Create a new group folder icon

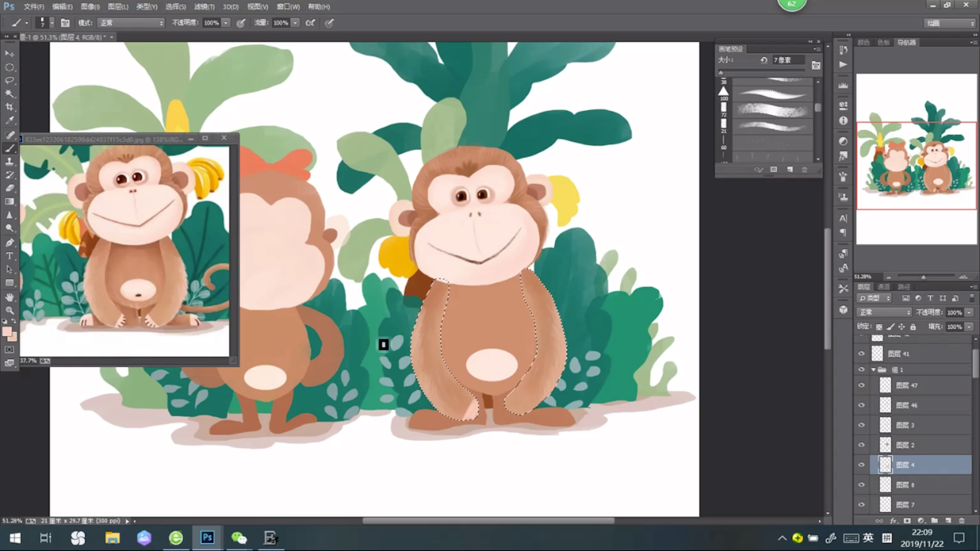[x=934, y=521]
